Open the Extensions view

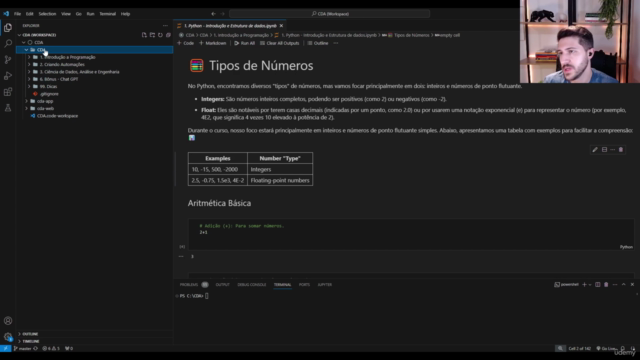[x=8, y=92]
